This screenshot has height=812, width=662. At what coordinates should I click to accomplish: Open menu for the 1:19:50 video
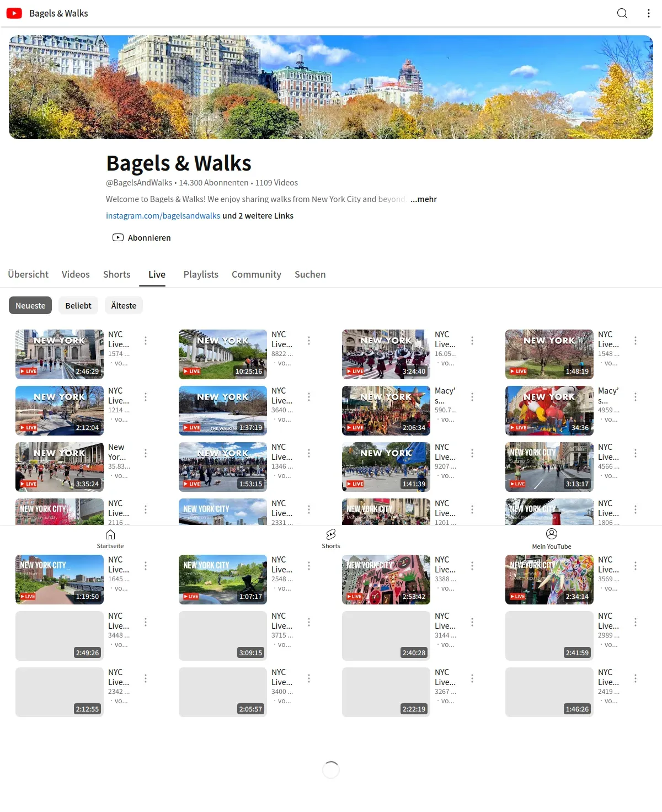point(146,566)
